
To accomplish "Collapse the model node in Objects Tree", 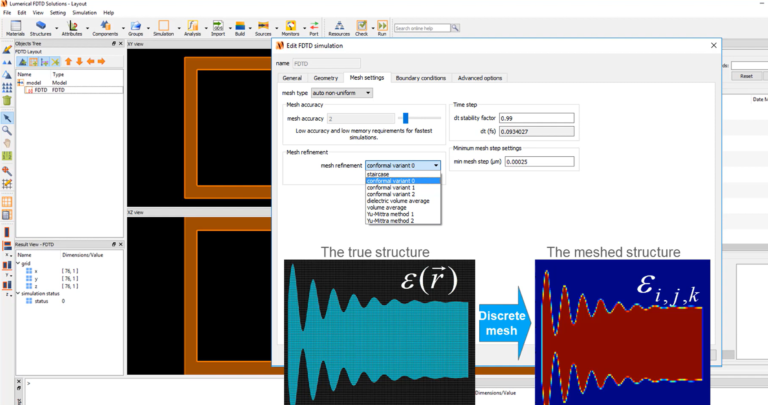I will [21, 83].
